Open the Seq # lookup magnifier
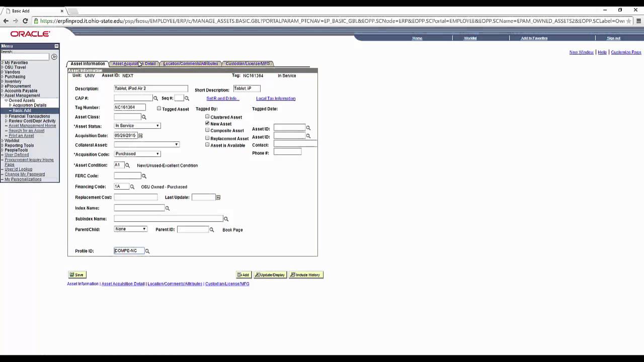 click(x=187, y=99)
